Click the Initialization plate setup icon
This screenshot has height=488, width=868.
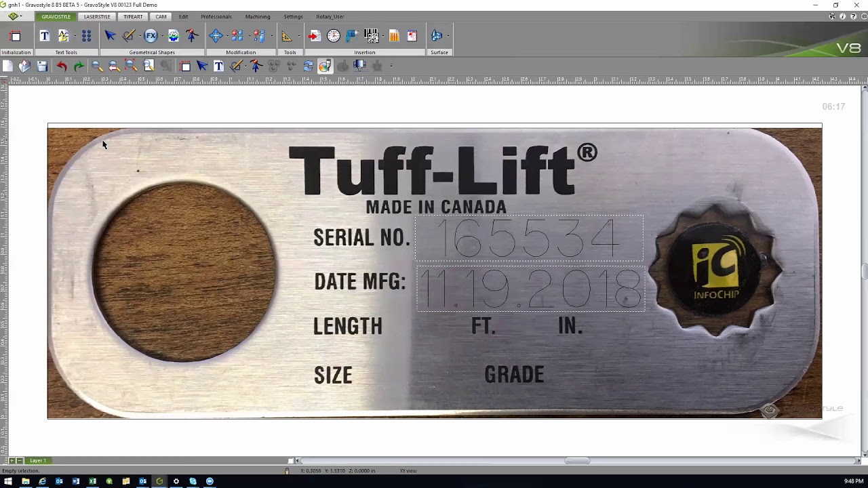pos(16,36)
